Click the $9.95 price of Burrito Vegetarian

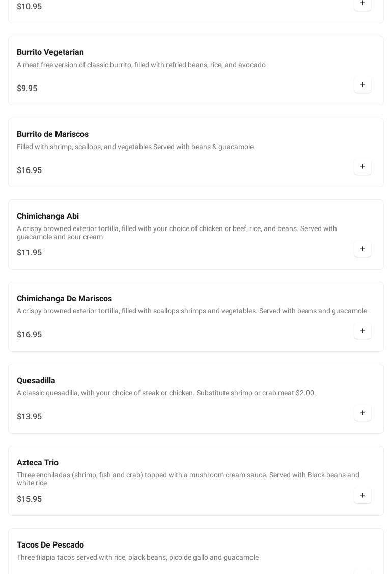click(x=27, y=89)
